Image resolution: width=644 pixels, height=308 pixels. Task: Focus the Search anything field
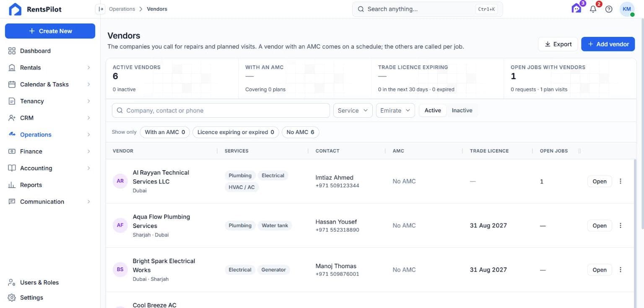click(x=427, y=9)
